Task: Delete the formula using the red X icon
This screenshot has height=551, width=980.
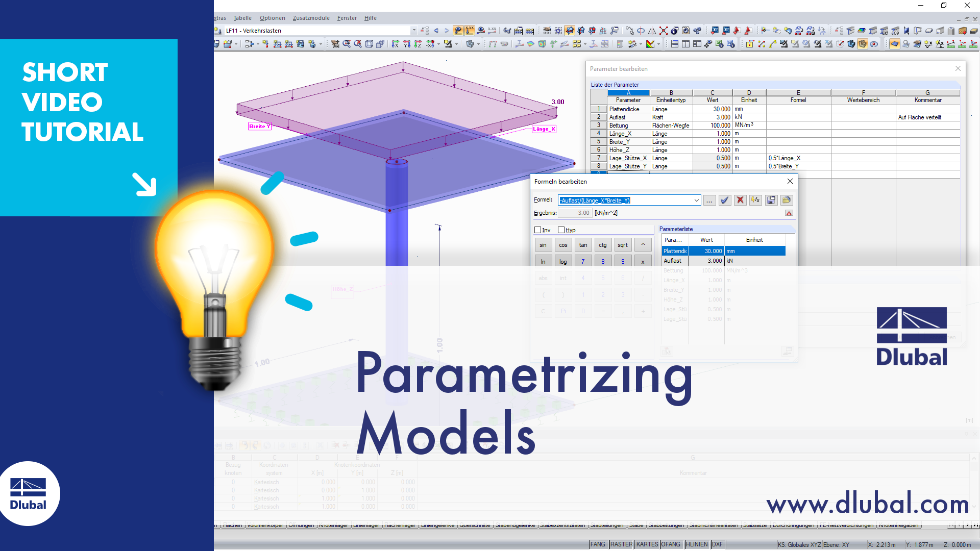Action: pos(740,200)
